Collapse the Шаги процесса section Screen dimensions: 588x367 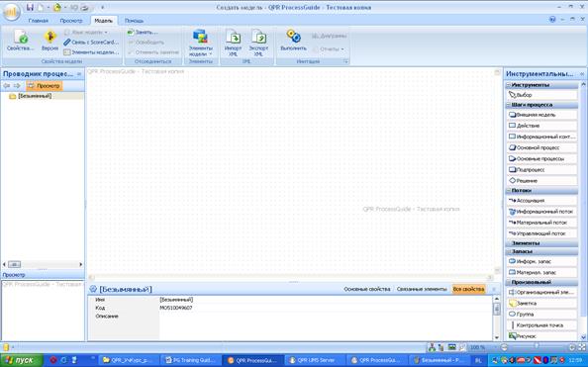(x=509, y=105)
